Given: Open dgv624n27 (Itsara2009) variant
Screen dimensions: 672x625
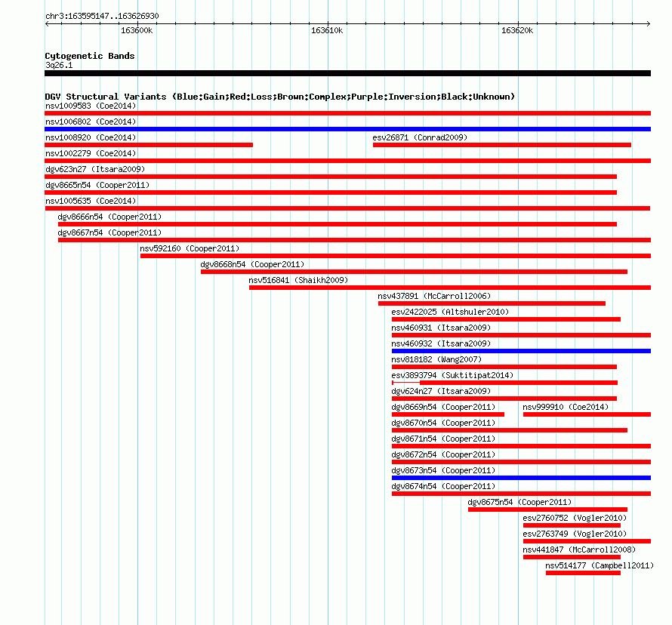Looking at the screenshot, I should [441, 391].
